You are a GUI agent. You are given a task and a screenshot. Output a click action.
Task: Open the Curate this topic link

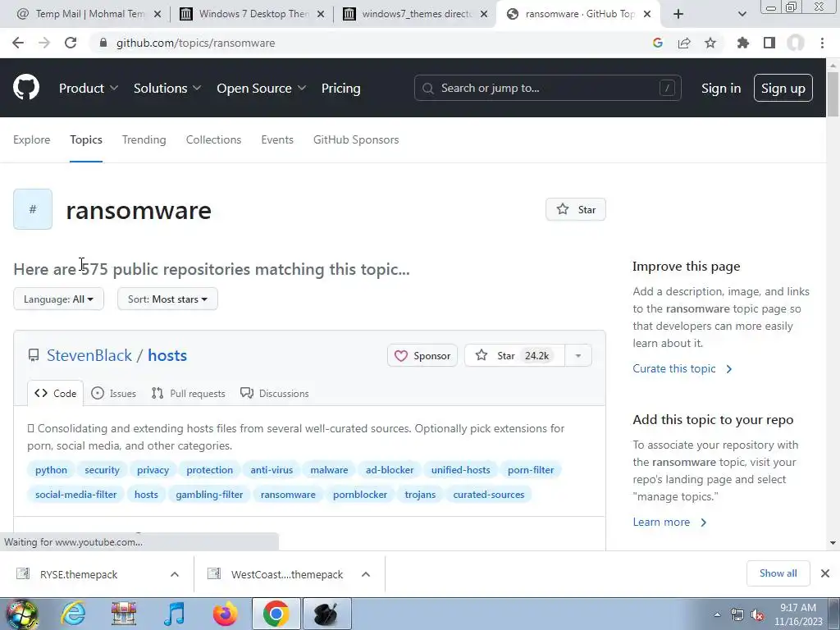click(x=682, y=368)
